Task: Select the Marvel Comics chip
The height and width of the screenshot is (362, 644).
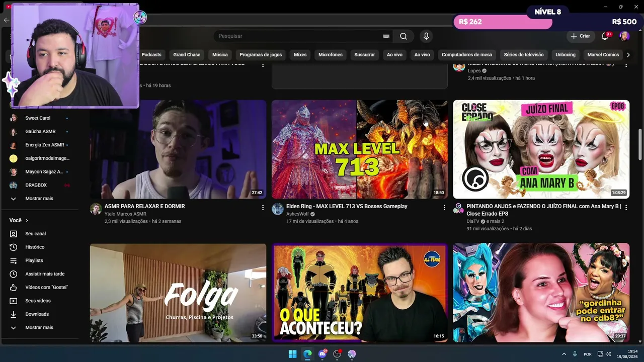Action: point(603,55)
